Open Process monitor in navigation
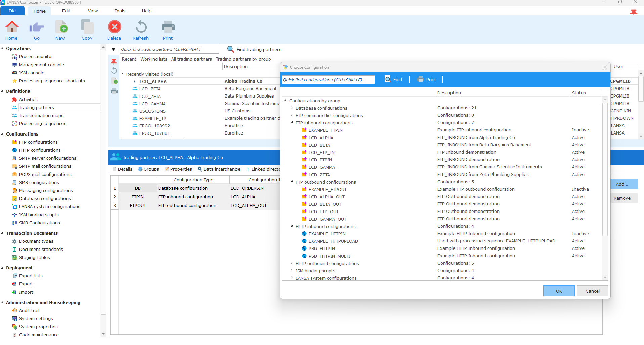The width and height of the screenshot is (644, 345). click(x=36, y=57)
